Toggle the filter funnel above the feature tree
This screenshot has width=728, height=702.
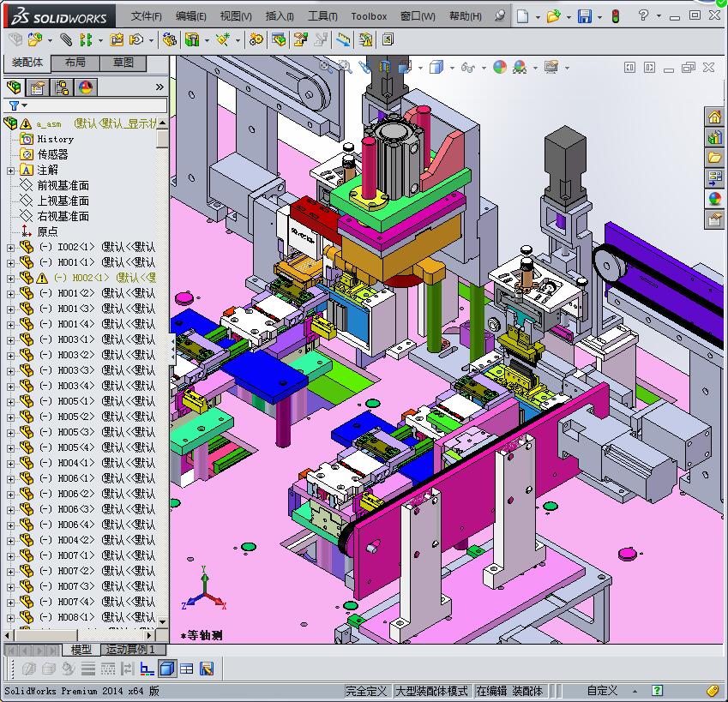pyautogui.click(x=13, y=105)
